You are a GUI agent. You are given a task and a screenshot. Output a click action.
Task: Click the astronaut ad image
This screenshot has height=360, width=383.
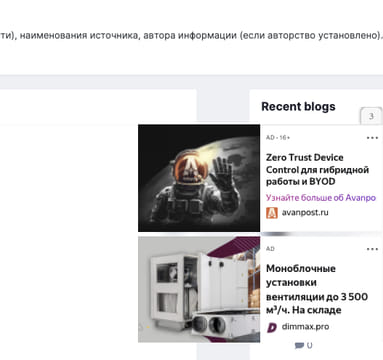(x=199, y=178)
